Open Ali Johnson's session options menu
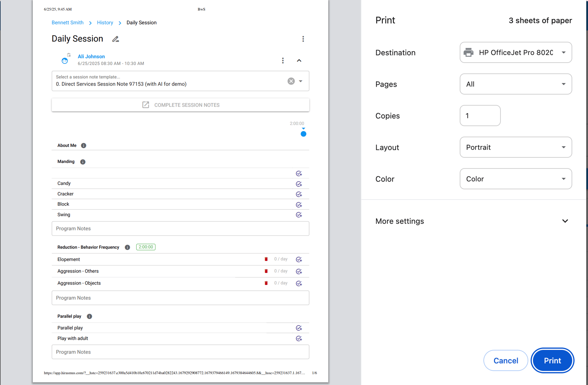588x385 pixels. (283, 60)
